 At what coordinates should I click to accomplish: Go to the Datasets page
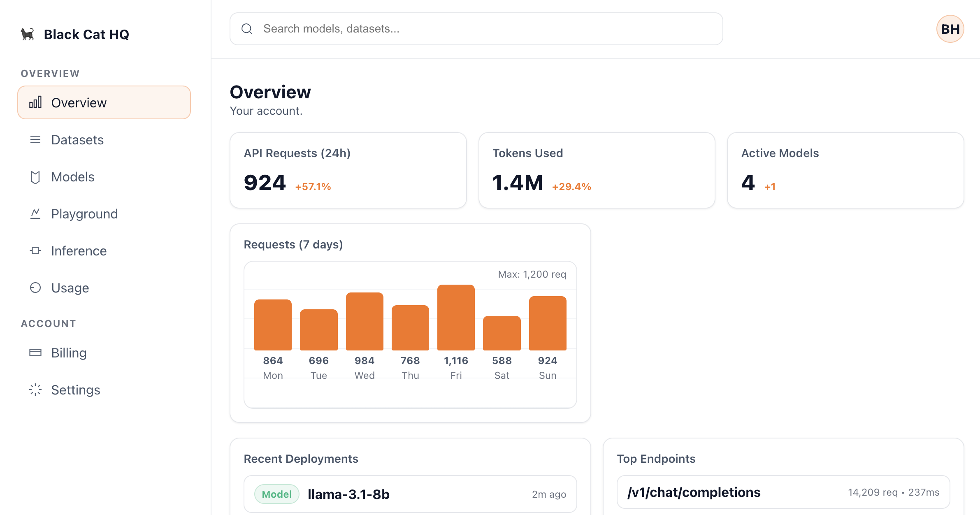click(x=77, y=140)
